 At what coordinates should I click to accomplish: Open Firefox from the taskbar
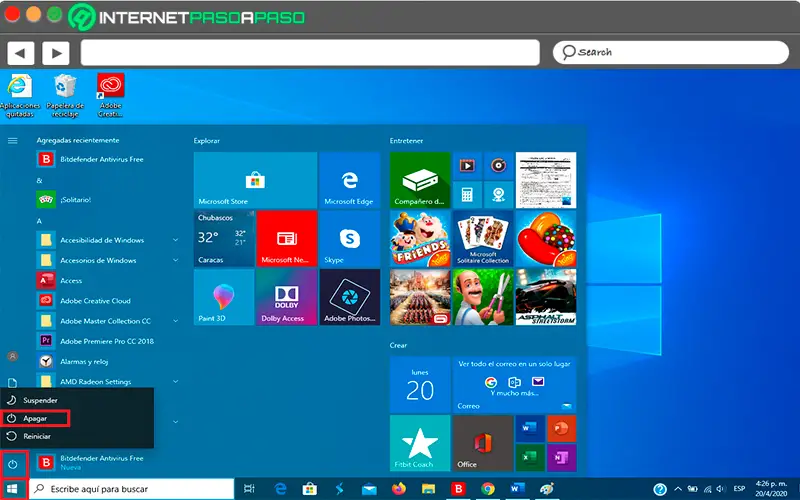[x=398, y=489]
